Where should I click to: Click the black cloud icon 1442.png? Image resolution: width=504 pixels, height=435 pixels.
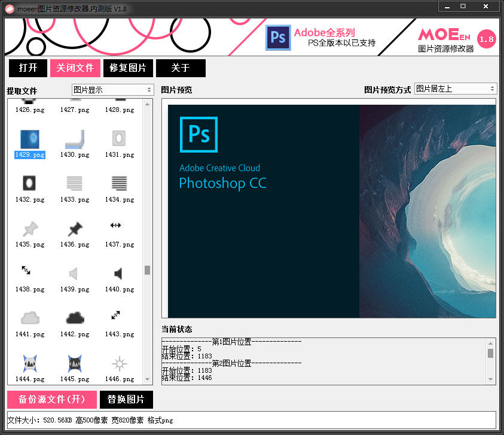pos(75,318)
